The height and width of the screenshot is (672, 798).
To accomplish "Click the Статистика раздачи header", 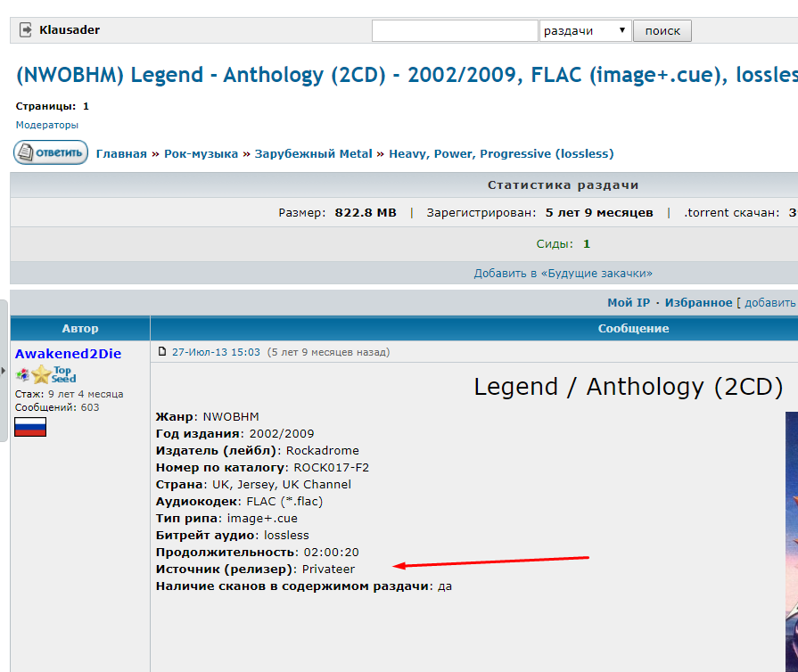I will coord(563,185).
